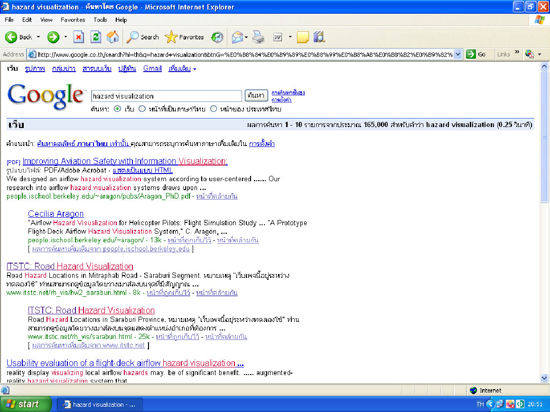Stop loading with the red X icon
Viewport: 550px width, 412px height.
(x=79, y=37)
